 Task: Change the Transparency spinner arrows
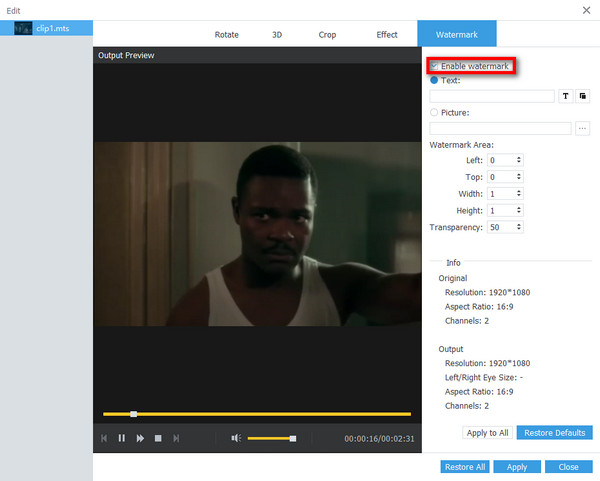pos(519,227)
